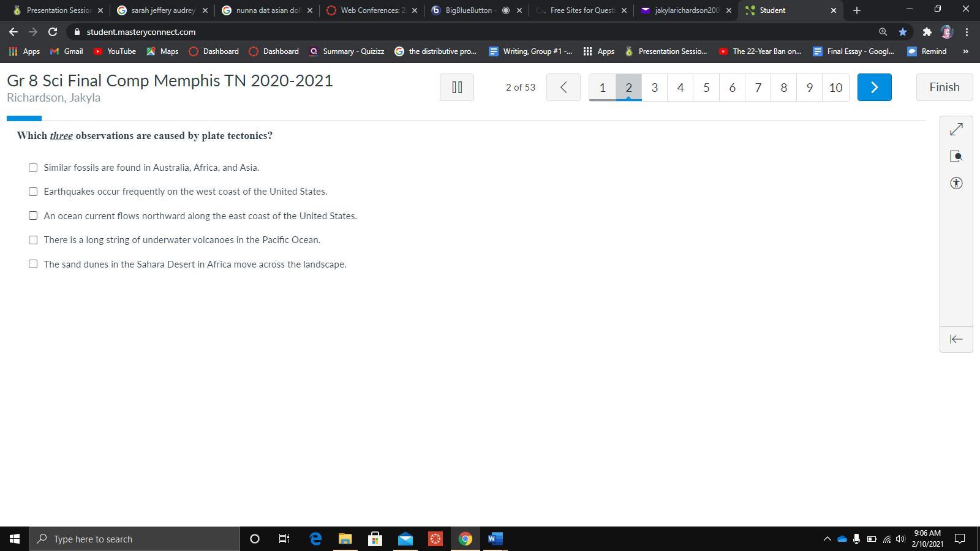The image size is (980, 551).
Task: Pause the assessment with the pause icon
Action: pos(457,87)
